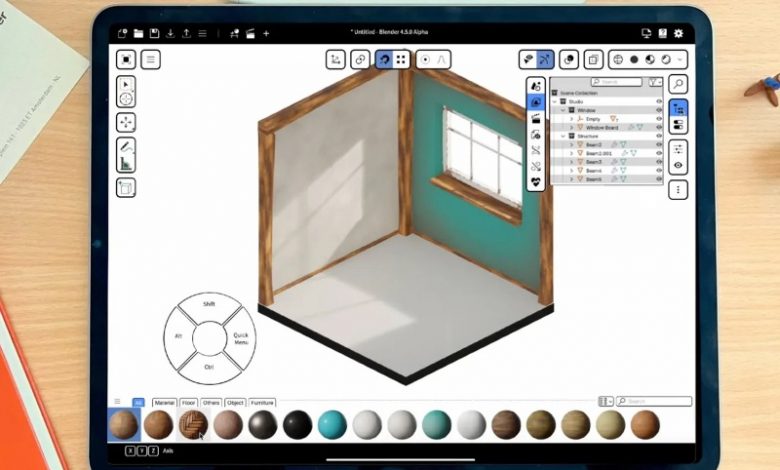The height and width of the screenshot is (470, 780).
Task: Expand the Window Board tree item
Action: click(x=572, y=128)
